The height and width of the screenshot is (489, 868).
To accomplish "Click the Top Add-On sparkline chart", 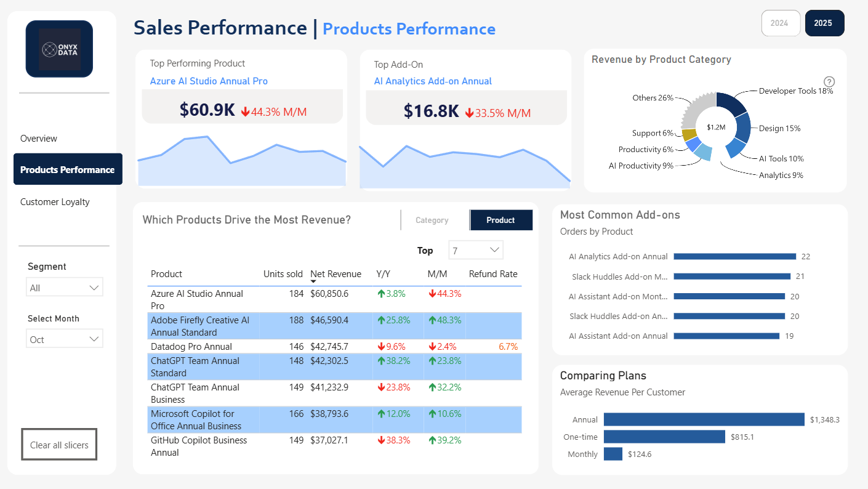I will point(465,166).
